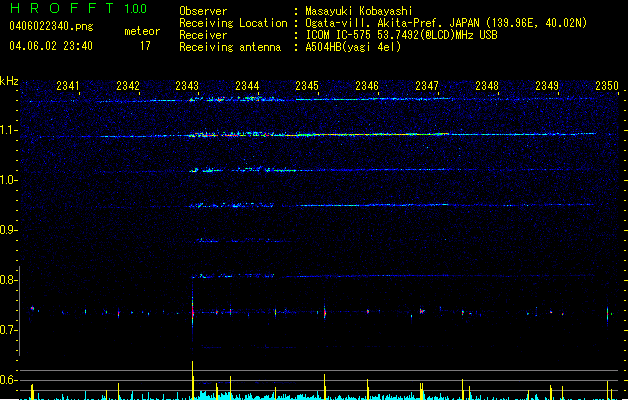Click the tallest yellow power spike at 2343
The height and width of the screenshot is (400, 629).
[x=193, y=380]
